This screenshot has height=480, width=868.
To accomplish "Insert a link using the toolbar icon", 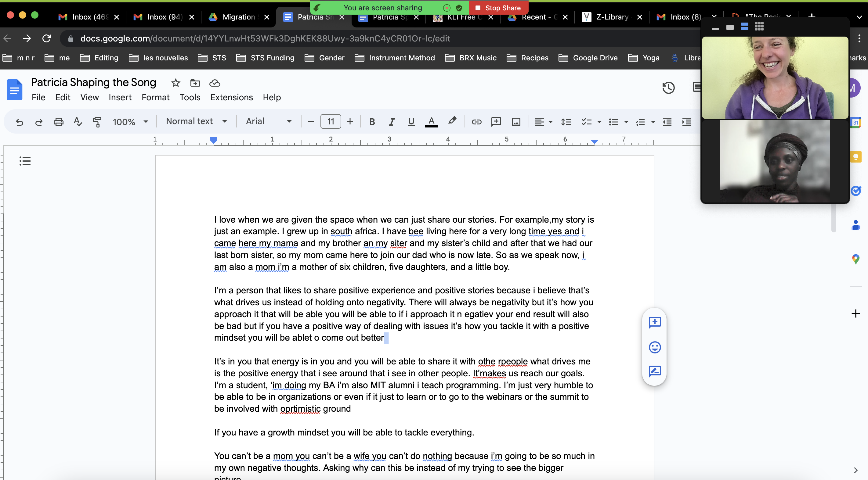I will [476, 121].
